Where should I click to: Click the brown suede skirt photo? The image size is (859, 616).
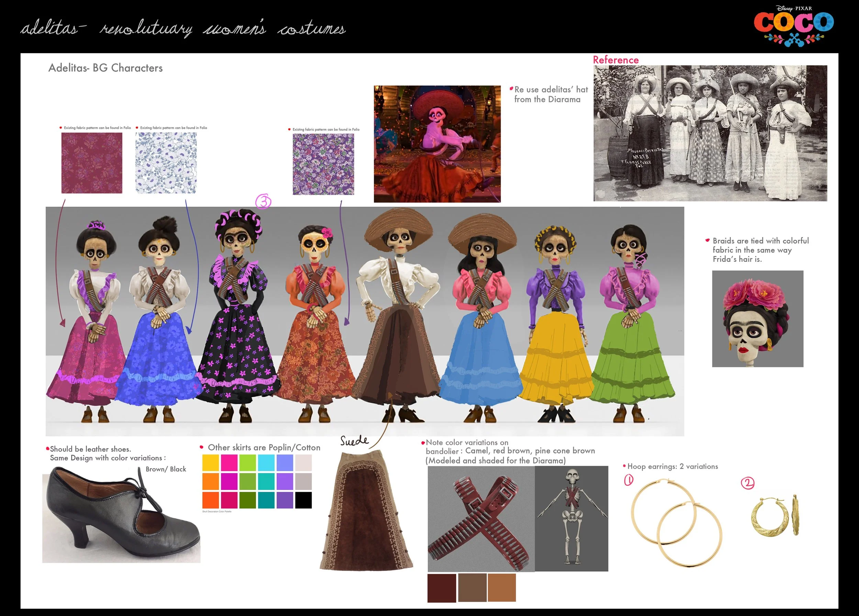tap(366, 511)
